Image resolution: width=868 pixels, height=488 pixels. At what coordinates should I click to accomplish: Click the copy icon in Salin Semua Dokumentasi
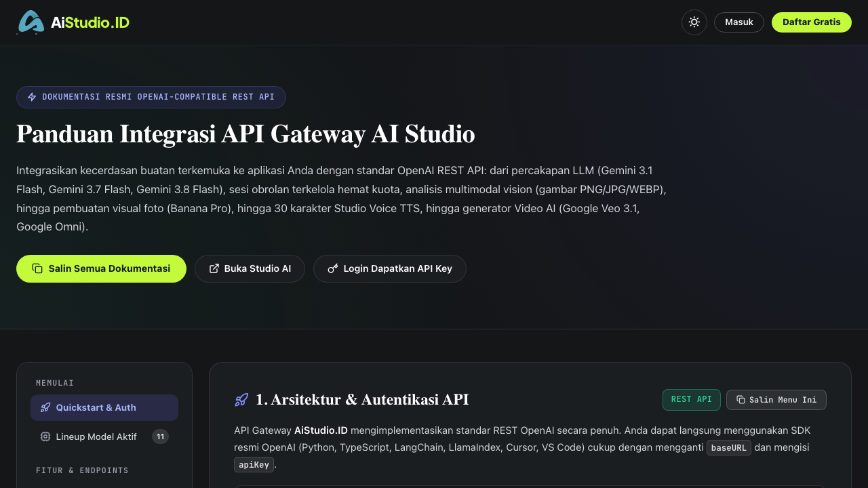(x=37, y=268)
